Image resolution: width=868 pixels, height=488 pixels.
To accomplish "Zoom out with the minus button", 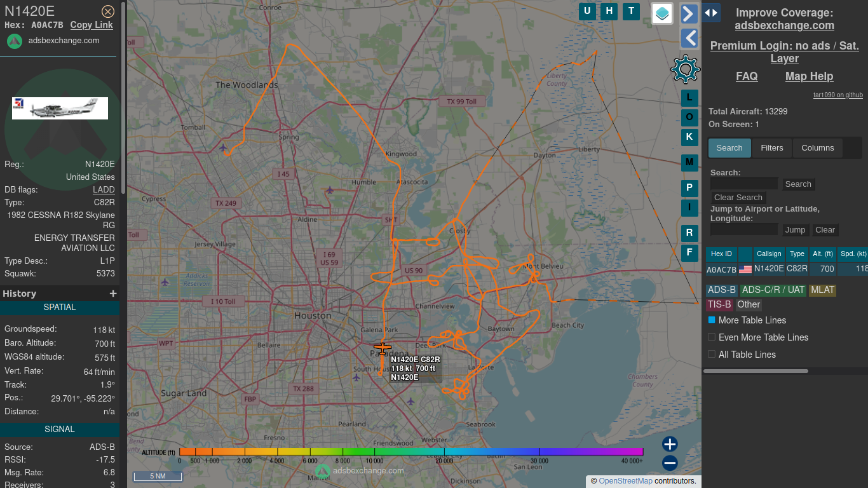I will pos(670,463).
